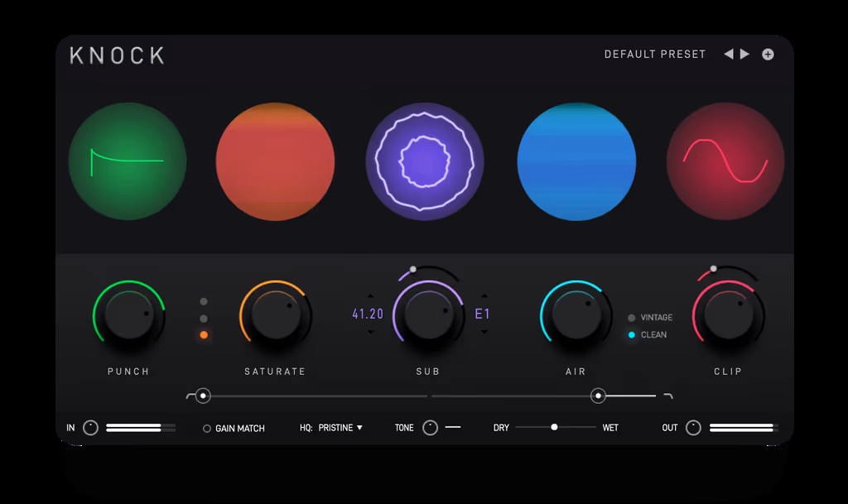The image size is (848, 504).
Task: Click the TONE knob
Action: point(430,428)
